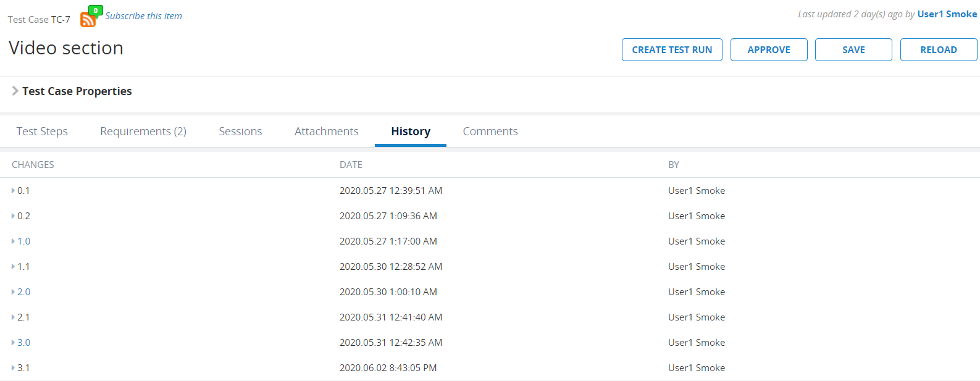Go to the Comments tab

point(490,132)
